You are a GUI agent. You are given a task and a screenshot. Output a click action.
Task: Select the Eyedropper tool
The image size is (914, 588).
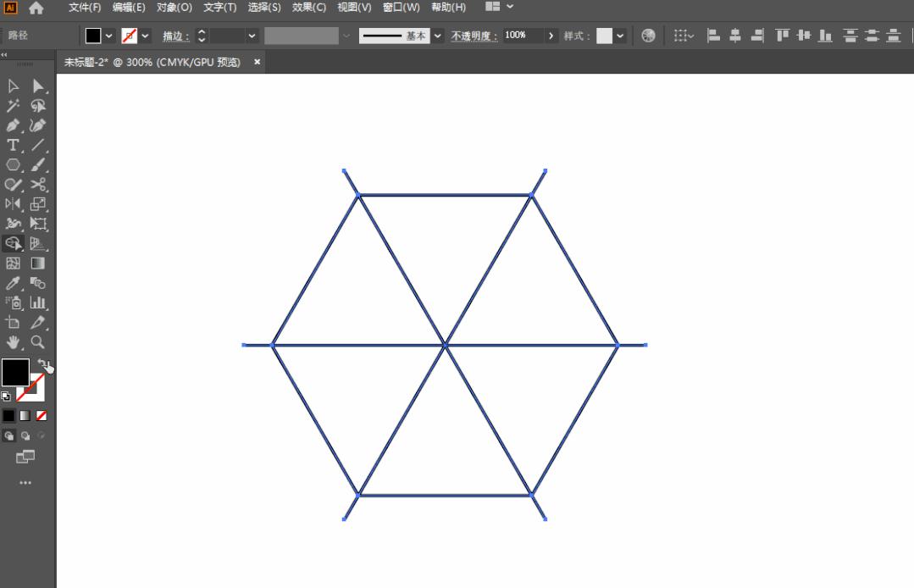pos(12,282)
